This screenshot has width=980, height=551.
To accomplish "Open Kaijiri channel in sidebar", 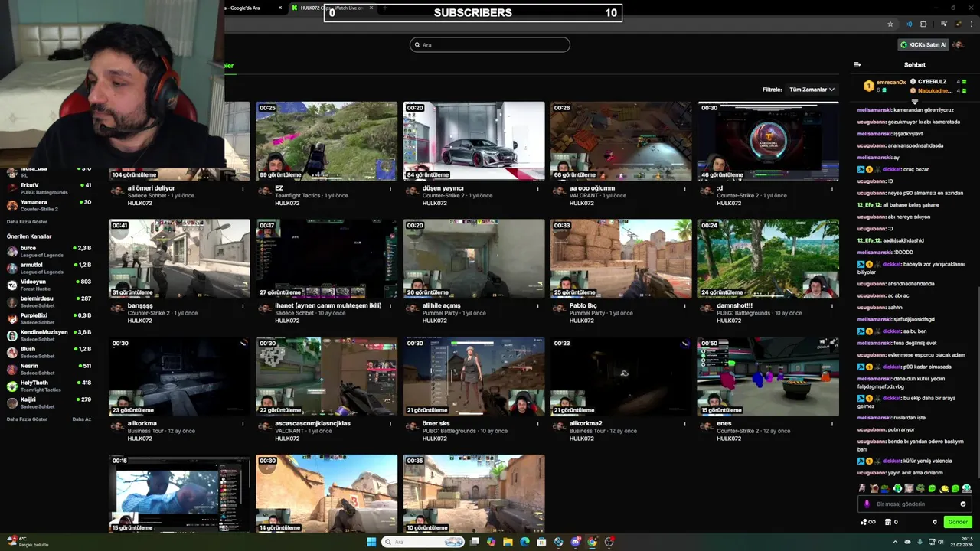I will tap(49, 403).
